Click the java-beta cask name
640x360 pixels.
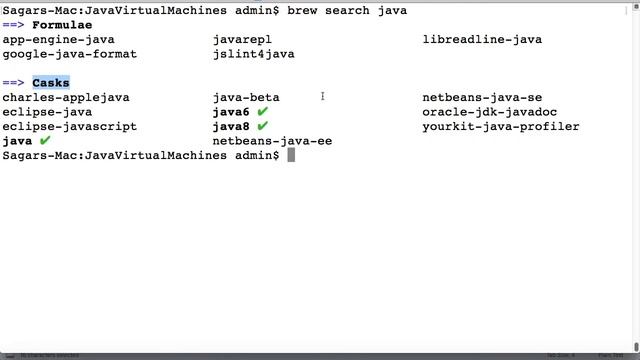coord(246,98)
